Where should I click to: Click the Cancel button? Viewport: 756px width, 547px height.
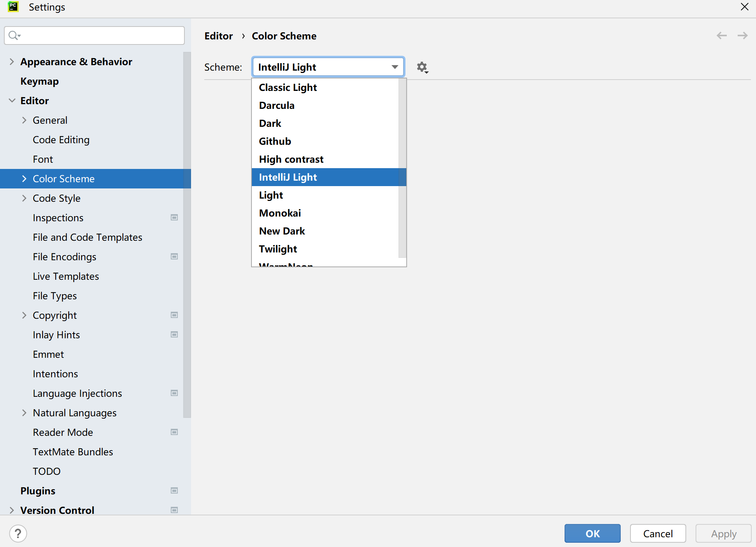[658, 533]
